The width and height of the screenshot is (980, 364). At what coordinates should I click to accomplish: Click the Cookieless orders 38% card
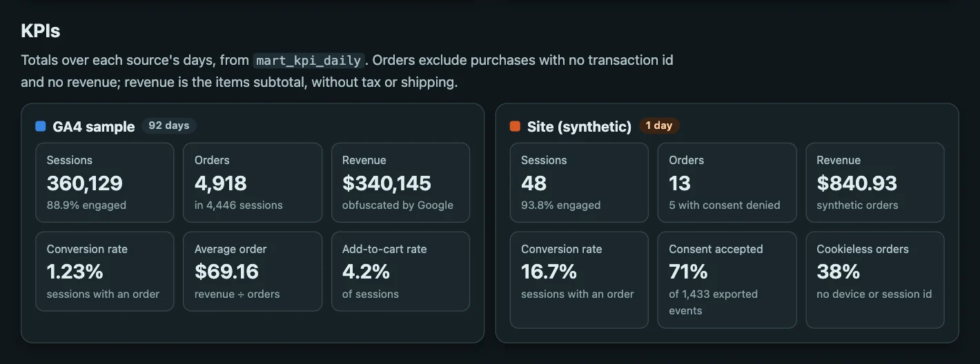click(875, 280)
